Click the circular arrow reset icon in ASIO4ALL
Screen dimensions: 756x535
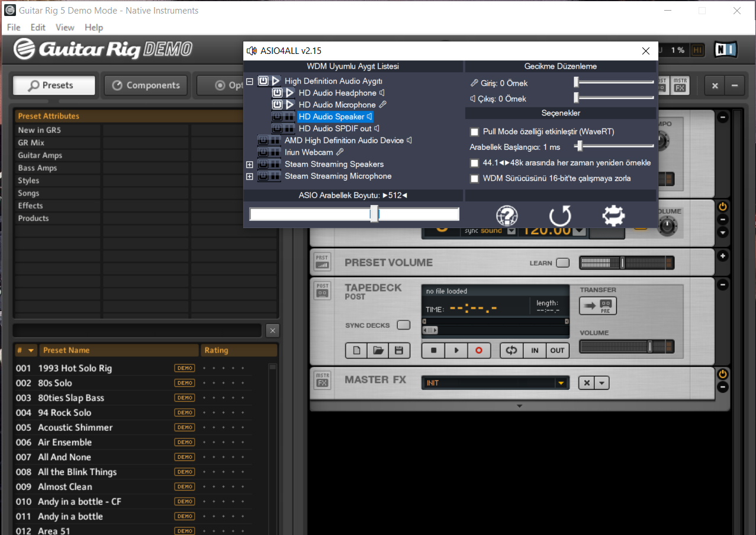(x=560, y=216)
